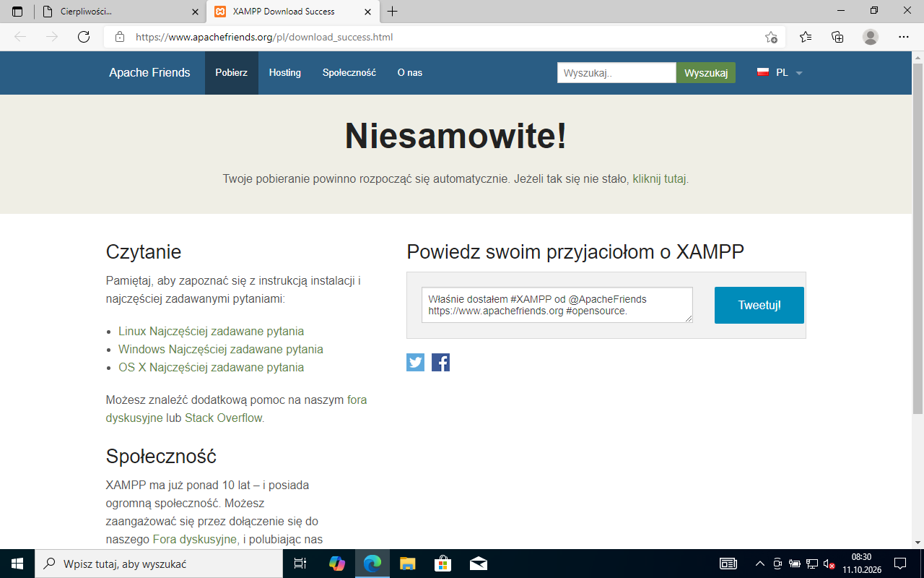This screenshot has height=578, width=924.
Task: Open the O nas menu item
Action: (410, 73)
